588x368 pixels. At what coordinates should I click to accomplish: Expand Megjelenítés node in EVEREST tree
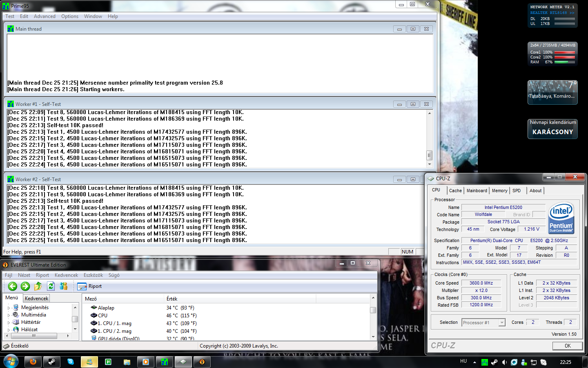point(9,308)
